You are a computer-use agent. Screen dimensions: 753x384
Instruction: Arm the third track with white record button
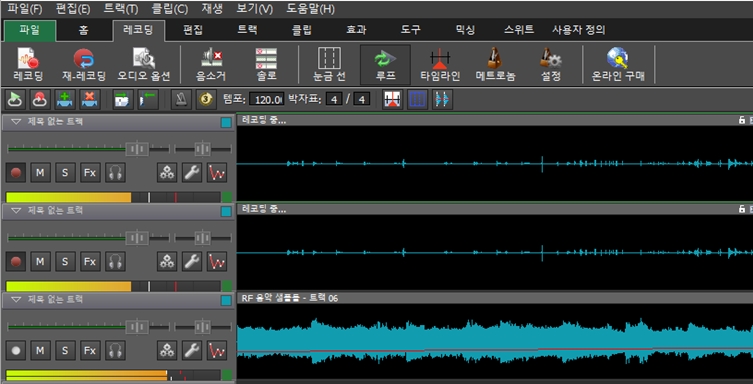point(16,351)
